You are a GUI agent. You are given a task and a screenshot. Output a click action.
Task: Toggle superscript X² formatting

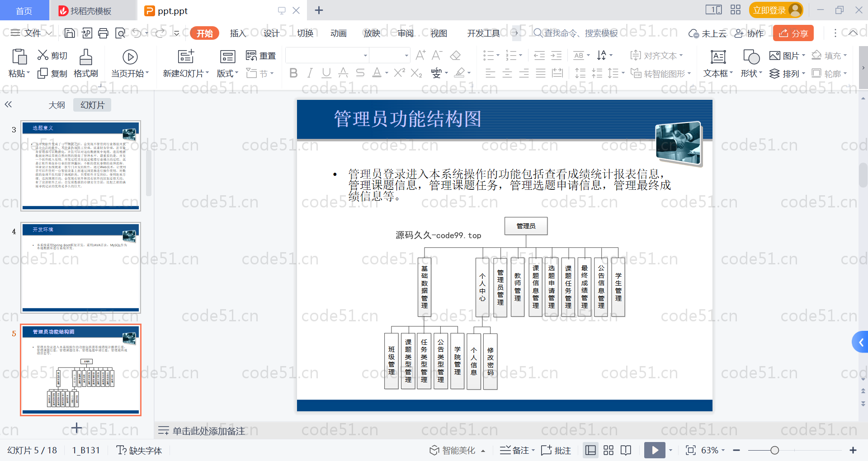click(x=400, y=73)
